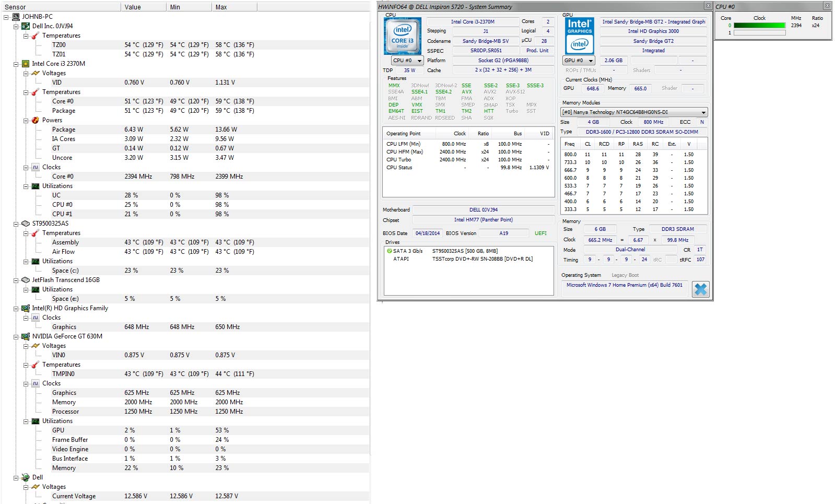Click the Max column header
835x504 pixels.
click(x=234, y=7)
